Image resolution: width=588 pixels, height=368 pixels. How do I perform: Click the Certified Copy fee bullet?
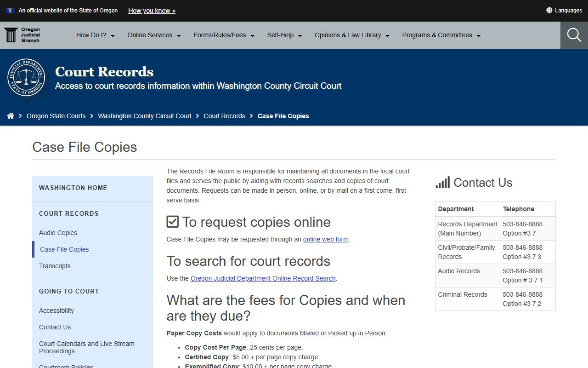point(252,357)
